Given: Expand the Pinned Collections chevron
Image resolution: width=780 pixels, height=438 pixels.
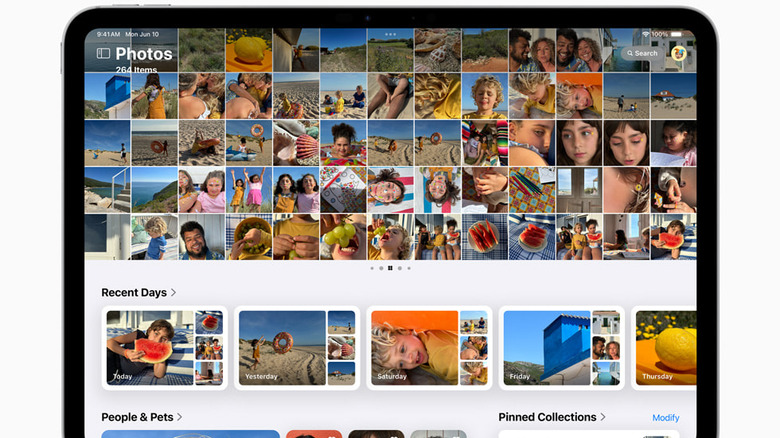Looking at the screenshot, I should click(603, 417).
